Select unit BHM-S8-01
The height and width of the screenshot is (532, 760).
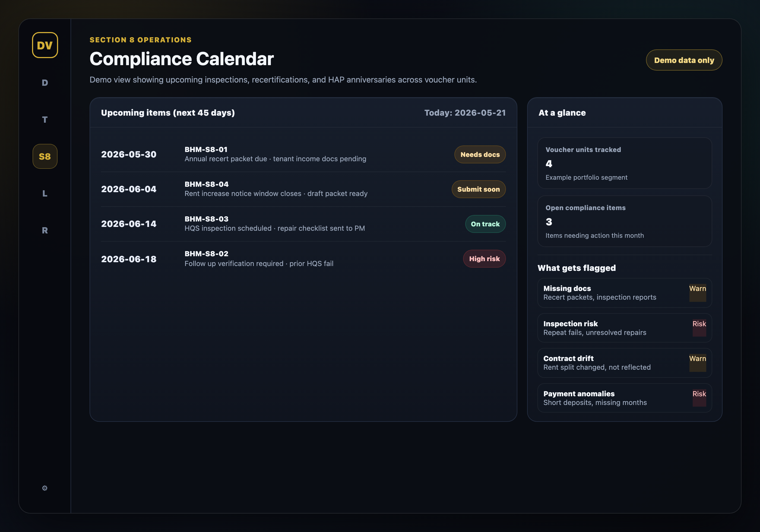[x=206, y=149]
